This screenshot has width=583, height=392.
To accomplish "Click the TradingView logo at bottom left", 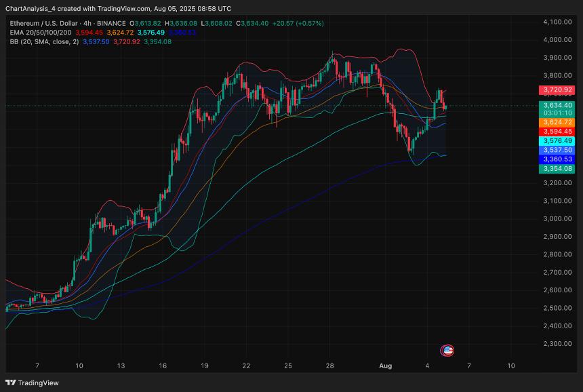I will [x=32, y=383].
